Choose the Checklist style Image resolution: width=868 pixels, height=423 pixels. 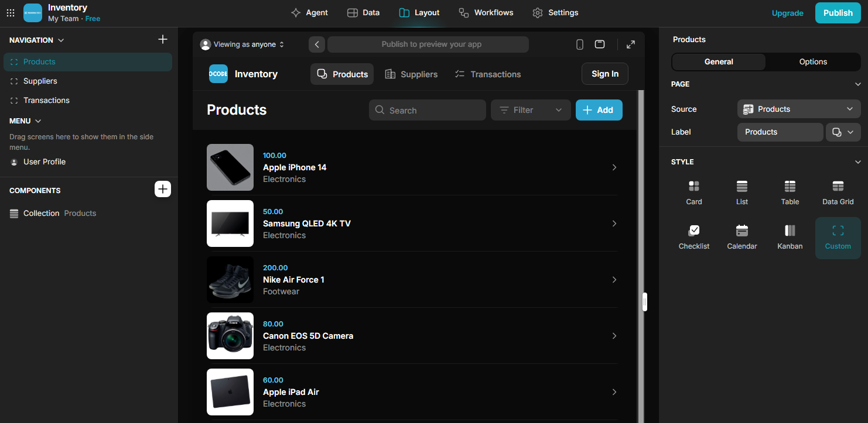[694, 238]
